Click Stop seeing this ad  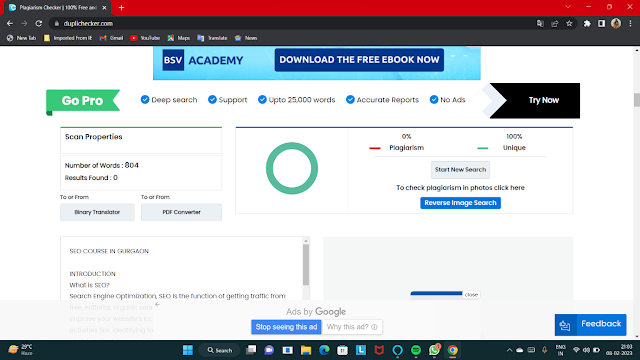[x=286, y=327]
